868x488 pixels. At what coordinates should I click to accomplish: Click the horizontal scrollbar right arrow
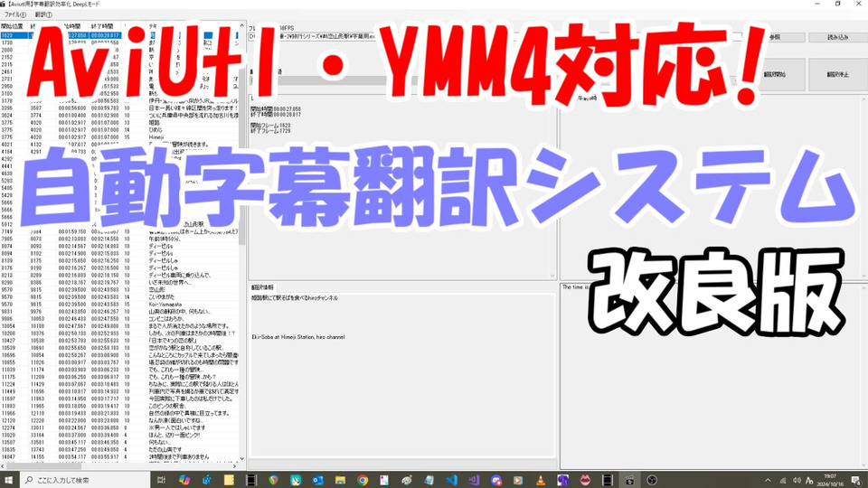(234, 466)
